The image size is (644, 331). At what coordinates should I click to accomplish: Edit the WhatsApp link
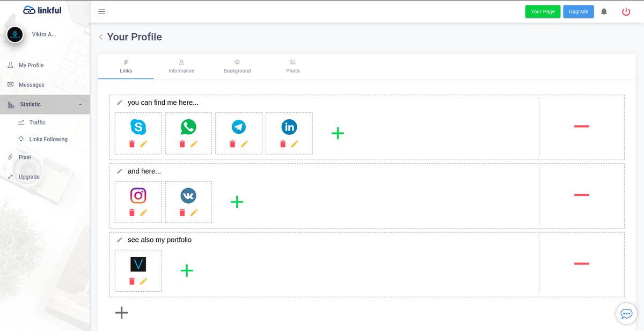pos(194,144)
